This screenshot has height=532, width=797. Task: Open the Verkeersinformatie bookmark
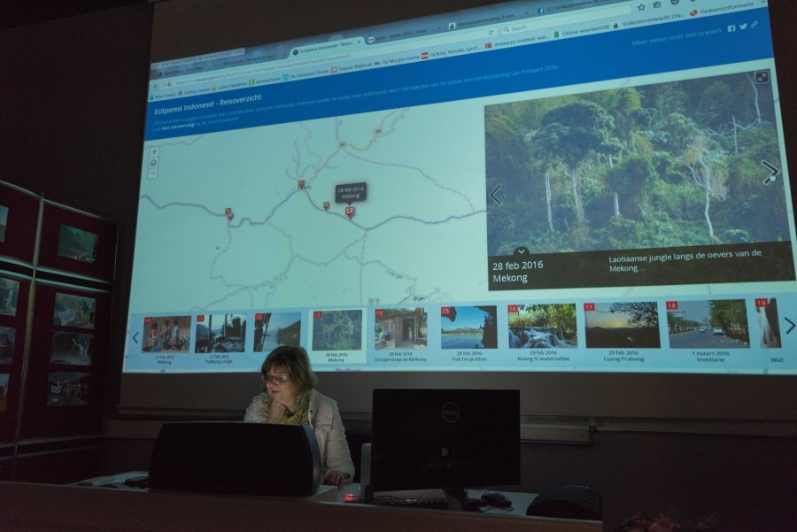pos(722,9)
